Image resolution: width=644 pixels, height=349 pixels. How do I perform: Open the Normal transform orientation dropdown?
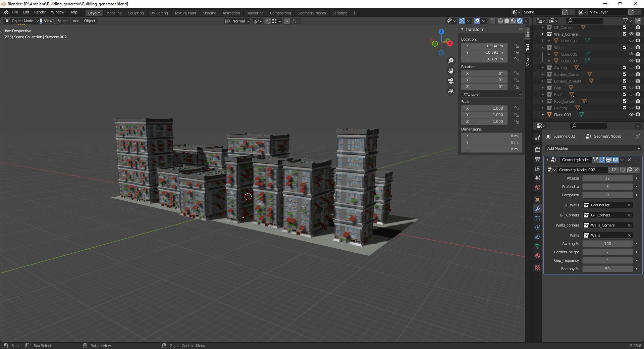pos(237,21)
